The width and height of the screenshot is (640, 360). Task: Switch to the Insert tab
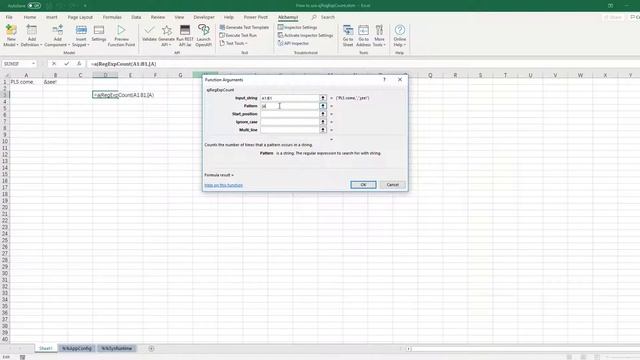click(x=51, y=17)
